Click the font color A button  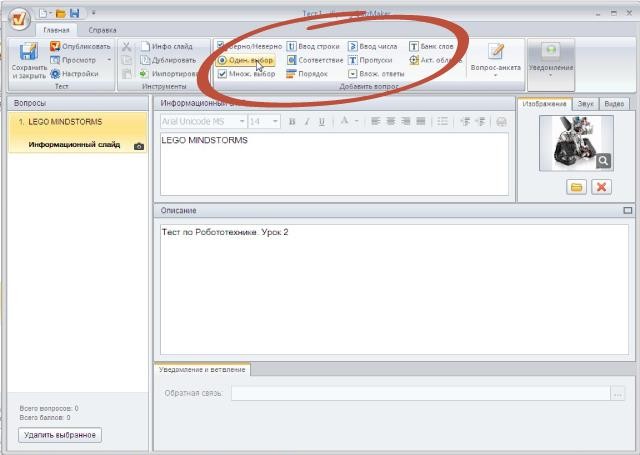coord(344,121)
